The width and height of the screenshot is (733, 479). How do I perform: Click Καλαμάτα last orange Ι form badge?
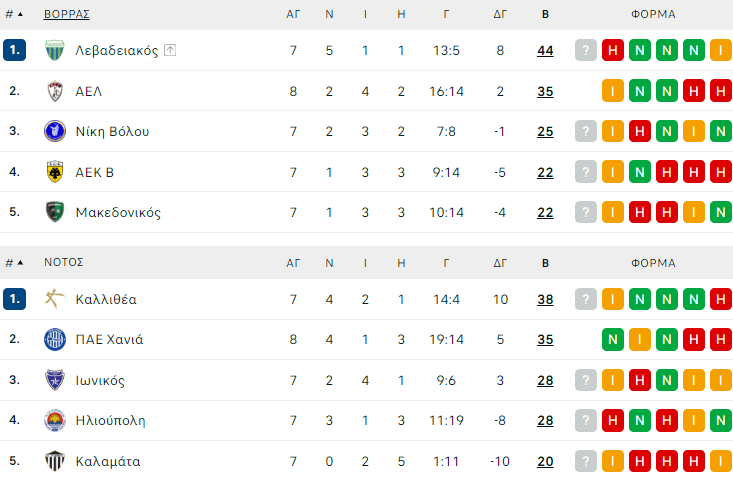(x=720, y=461)
